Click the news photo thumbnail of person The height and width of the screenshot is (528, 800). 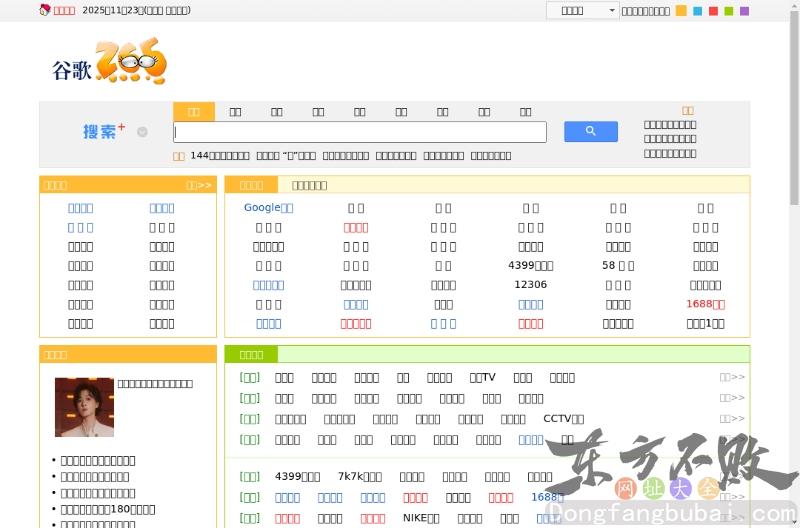[84, 407]
